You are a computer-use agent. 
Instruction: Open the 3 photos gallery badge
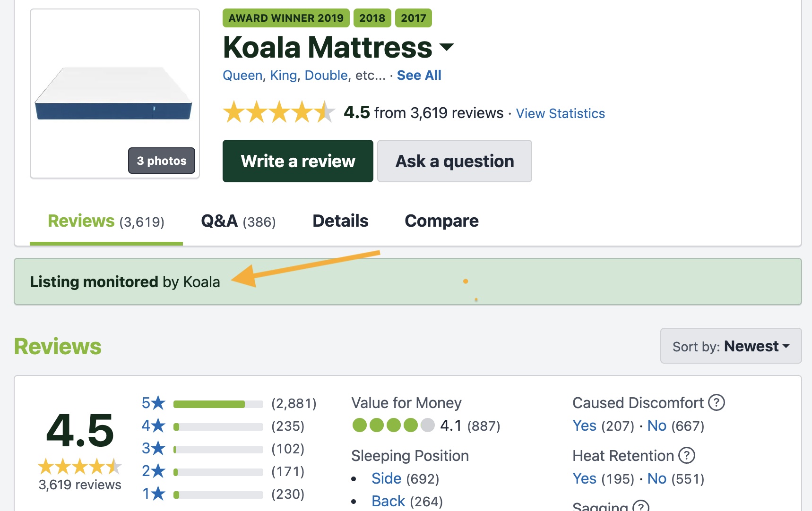tap(162, 161)
